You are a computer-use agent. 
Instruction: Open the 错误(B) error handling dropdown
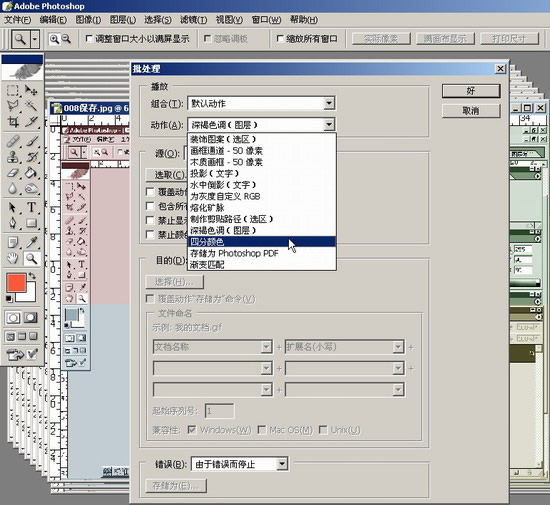click(x=282, y=464)
